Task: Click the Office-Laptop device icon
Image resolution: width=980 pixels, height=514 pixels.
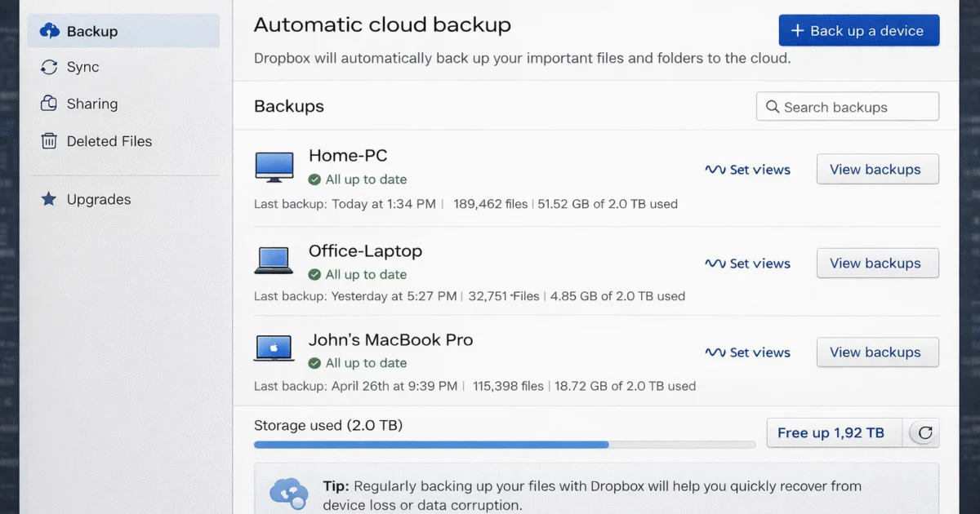Action: pyautogui.click(x=274, y=260)
